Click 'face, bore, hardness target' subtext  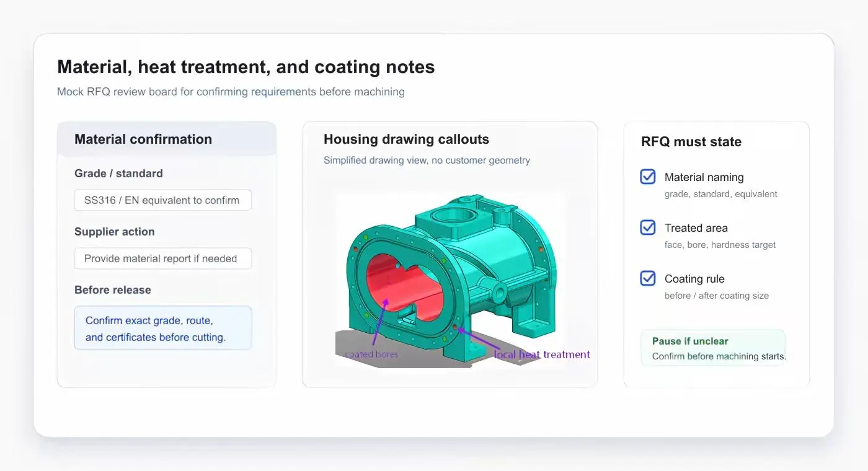[x=720, y=245]
